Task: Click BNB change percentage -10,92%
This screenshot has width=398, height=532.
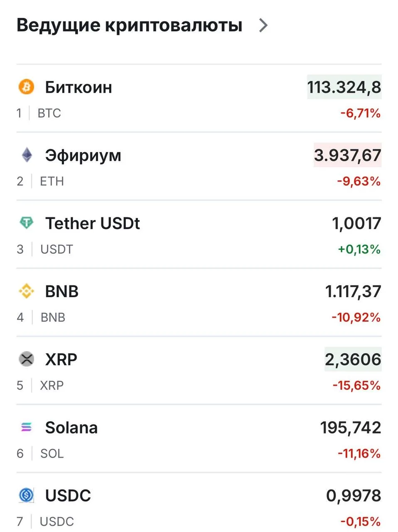Action: (x=356, y=318)
